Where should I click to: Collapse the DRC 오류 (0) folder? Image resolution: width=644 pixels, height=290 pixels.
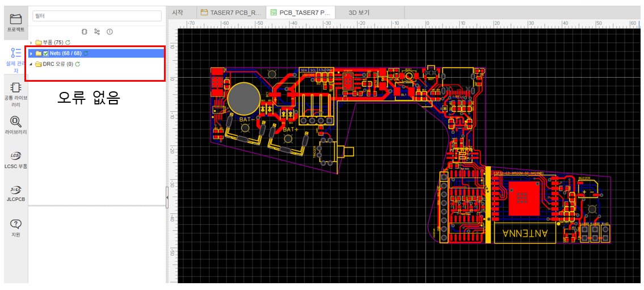coord(31,64)
